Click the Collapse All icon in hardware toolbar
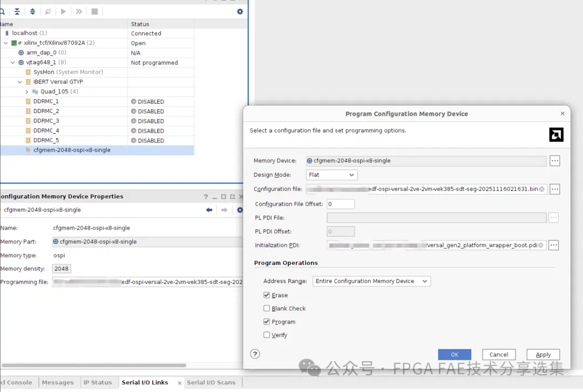Screen dimensions: 583x392 coord(17,11)
